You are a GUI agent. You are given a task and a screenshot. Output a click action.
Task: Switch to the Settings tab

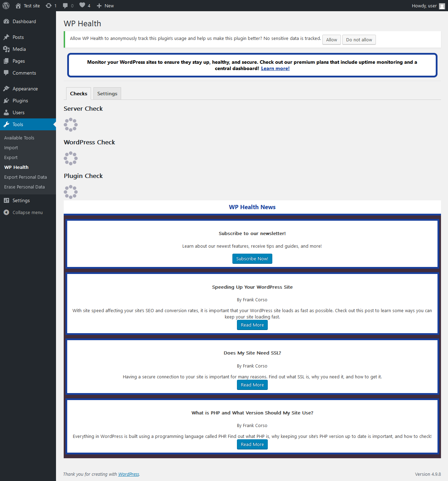(107, 94)
